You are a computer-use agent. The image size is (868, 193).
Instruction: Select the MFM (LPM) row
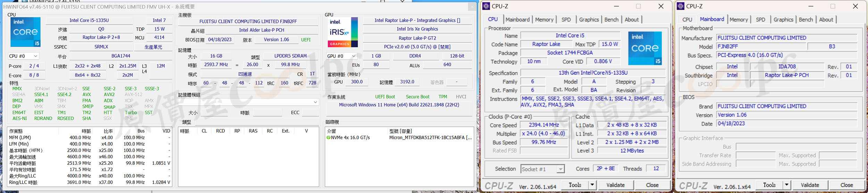click(x=90, y=137)
